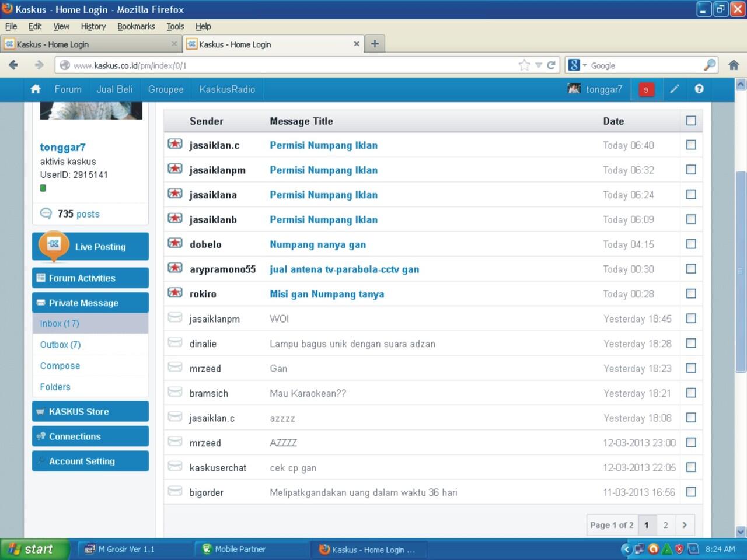Go to Kaskus home icon in navbar
747x560 pixels.
[36, 89]
